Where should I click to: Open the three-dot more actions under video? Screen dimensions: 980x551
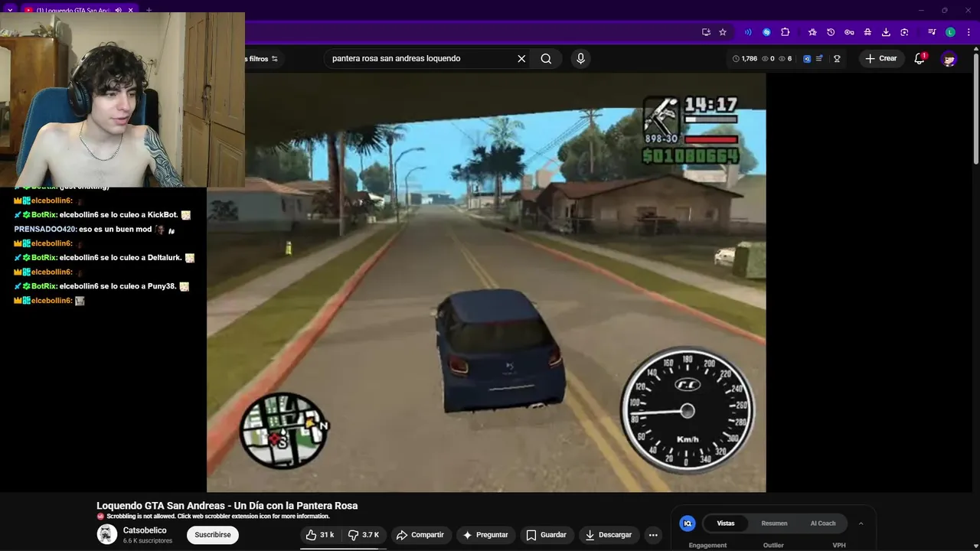coord(653,535)
